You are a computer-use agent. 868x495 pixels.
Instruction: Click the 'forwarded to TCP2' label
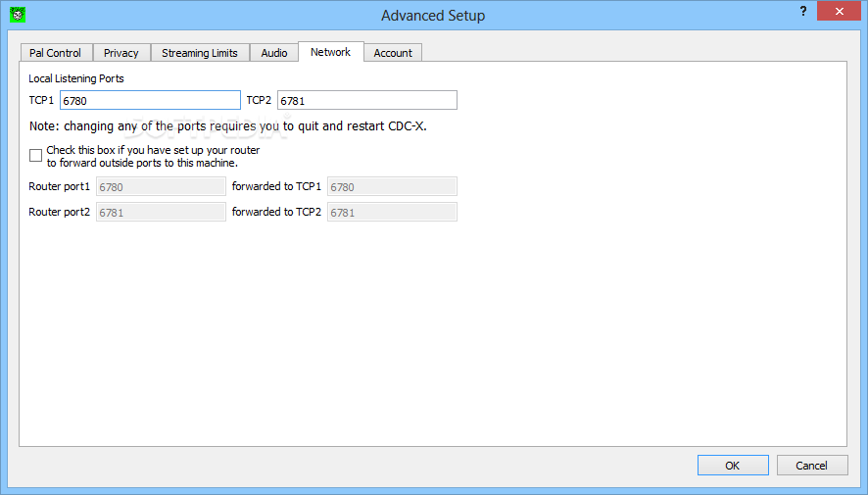click(277, 212)
